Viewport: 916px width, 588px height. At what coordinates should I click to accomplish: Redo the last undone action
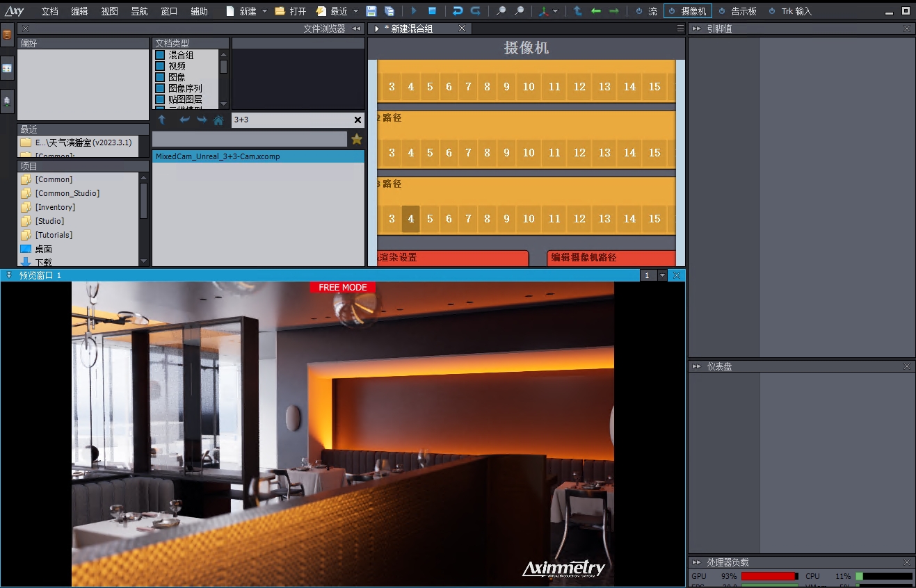(476, 11)
